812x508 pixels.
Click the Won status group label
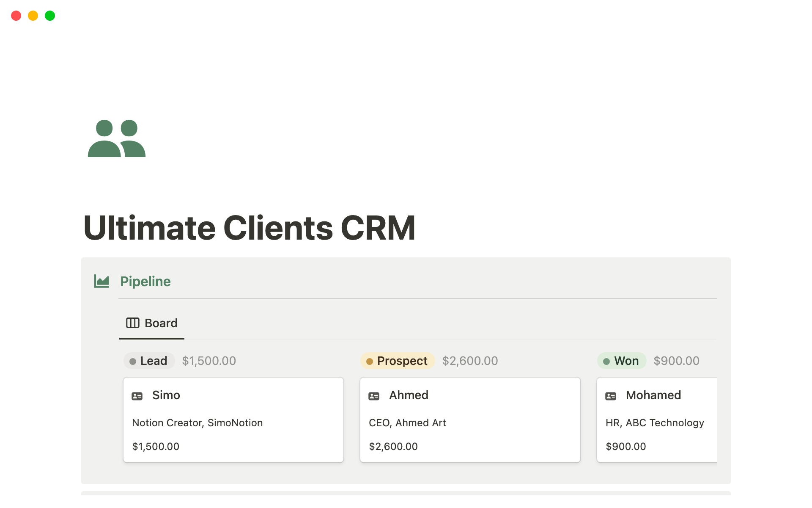point(626,361)
